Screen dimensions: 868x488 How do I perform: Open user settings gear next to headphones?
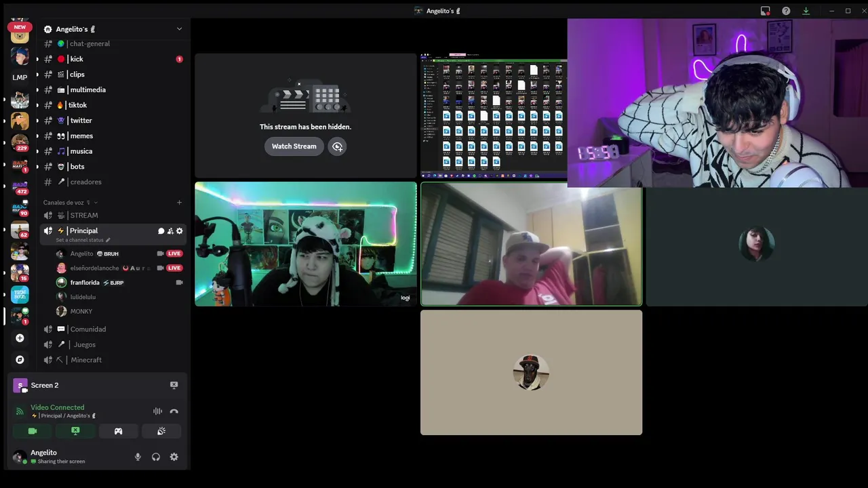point(174,457)
